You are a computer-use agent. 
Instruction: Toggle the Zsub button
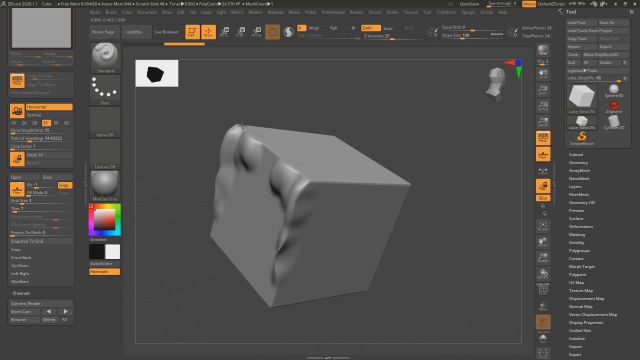pos(388,28)
